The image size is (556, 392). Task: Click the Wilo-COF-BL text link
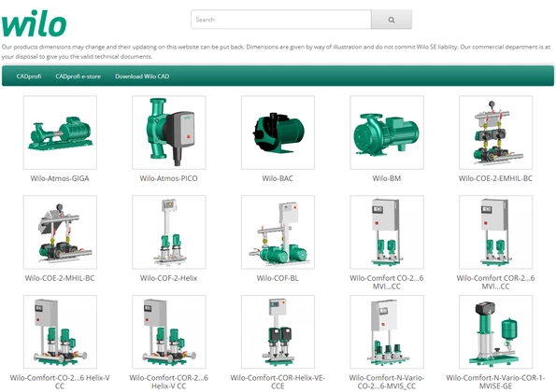278,278
